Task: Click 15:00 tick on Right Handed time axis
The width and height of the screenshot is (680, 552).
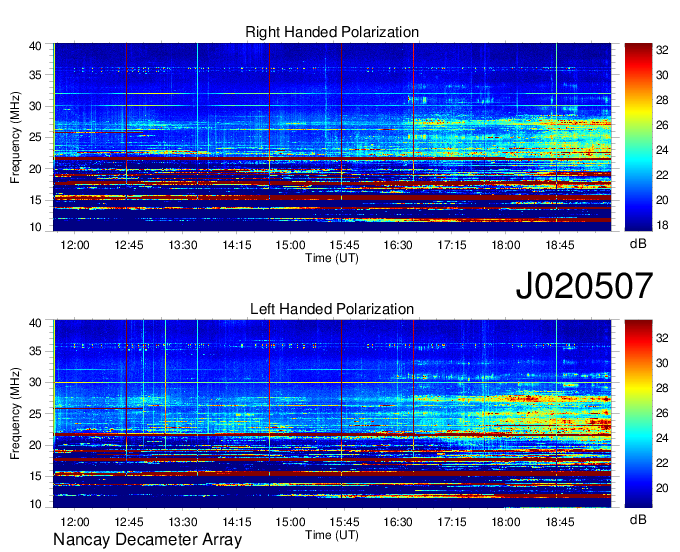Action: [x=291, y=245]
